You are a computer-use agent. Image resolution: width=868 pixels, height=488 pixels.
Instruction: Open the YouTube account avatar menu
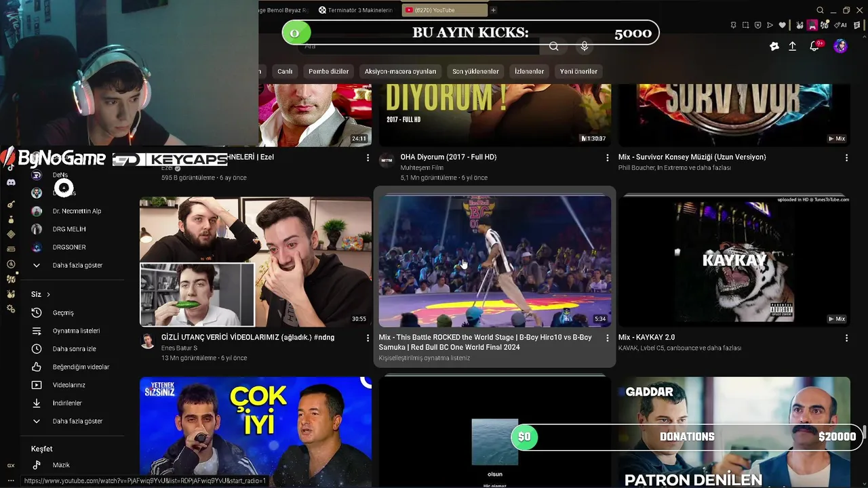coord(840,46)
